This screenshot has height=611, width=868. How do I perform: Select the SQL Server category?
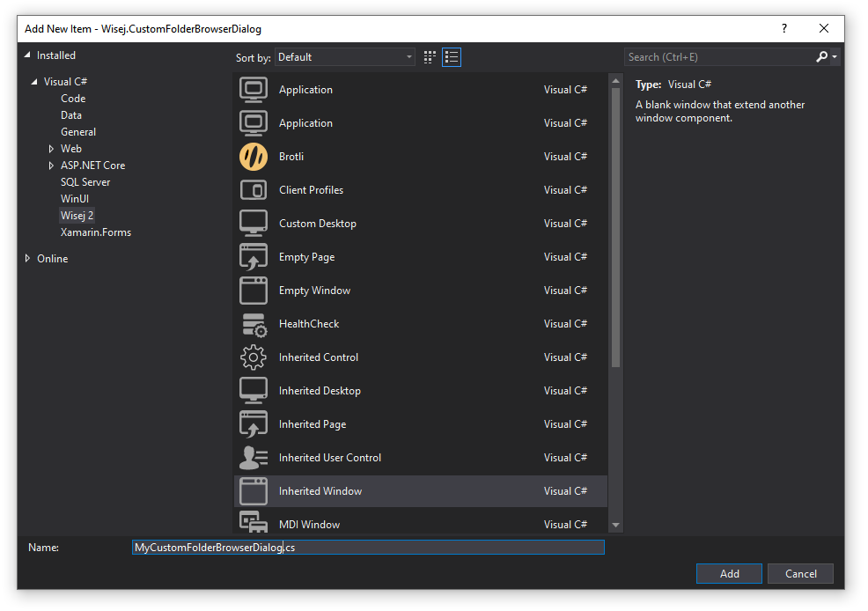click(x=85, y=182)
